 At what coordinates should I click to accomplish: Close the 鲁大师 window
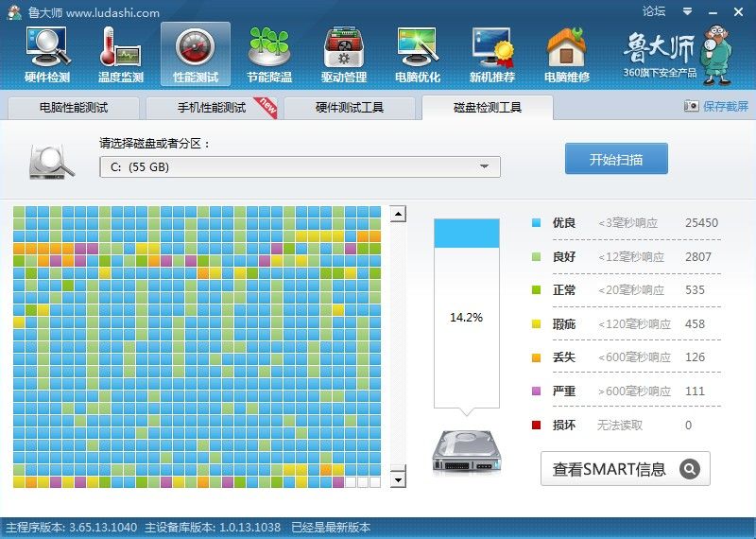(738, 12)
